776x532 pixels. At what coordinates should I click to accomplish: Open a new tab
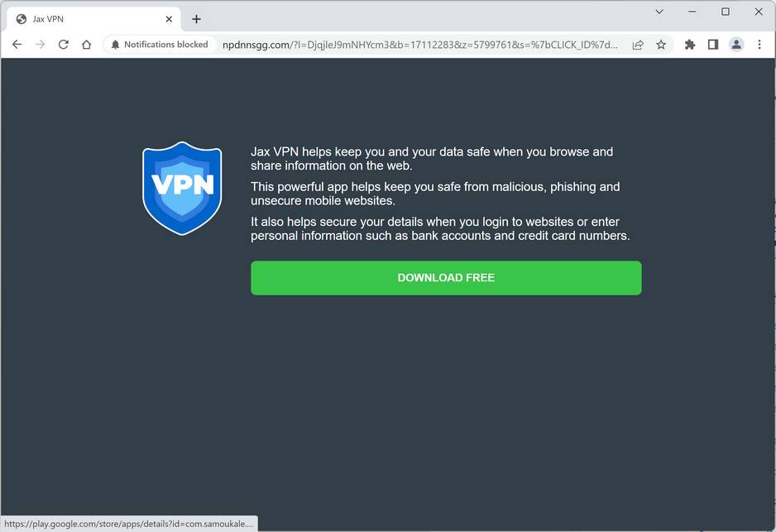[x=196, y=19]
